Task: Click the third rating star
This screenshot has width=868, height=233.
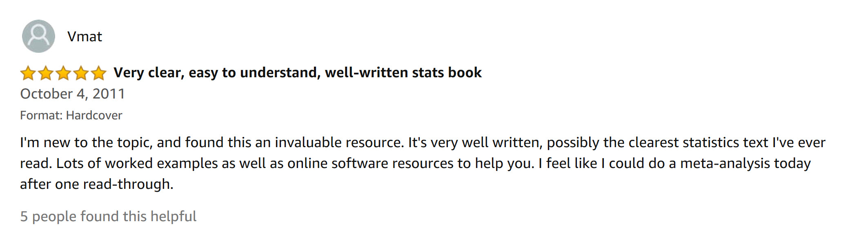Action: point(63,73)
